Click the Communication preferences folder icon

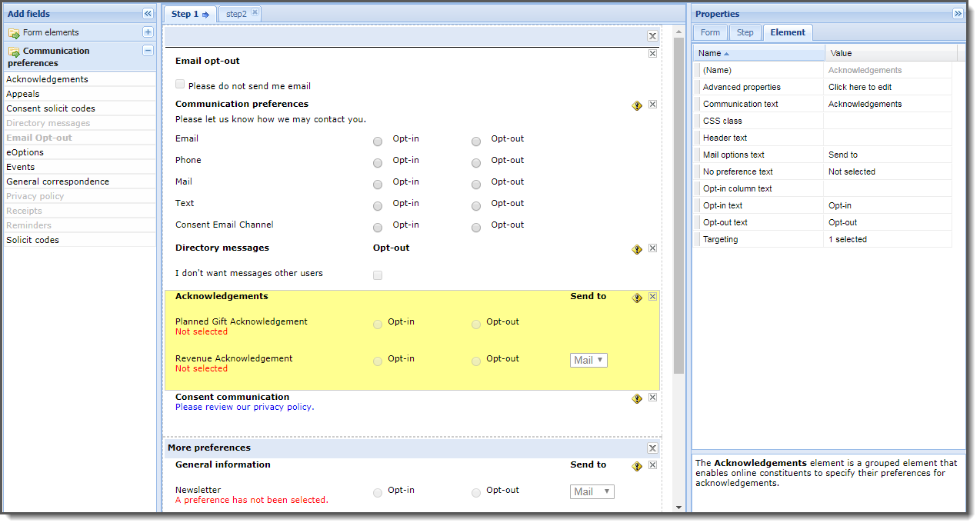[x=14, y=52]
